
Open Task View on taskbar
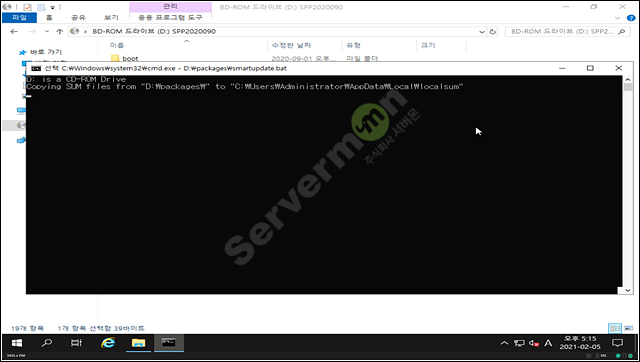(76, 343)
